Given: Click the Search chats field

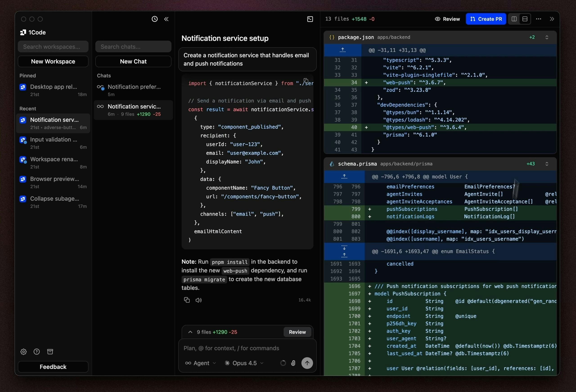Looking at the screenshot, I should (133, 46).
